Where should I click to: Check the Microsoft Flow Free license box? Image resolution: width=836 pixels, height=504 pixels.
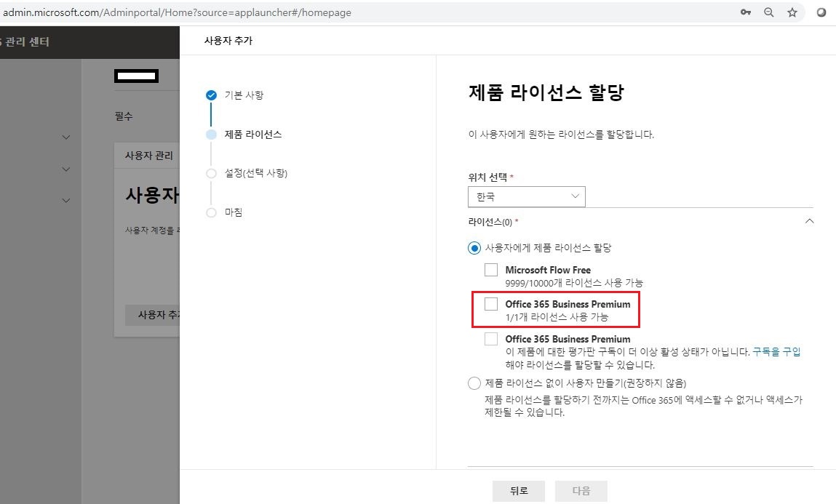[x=491, y=270]
